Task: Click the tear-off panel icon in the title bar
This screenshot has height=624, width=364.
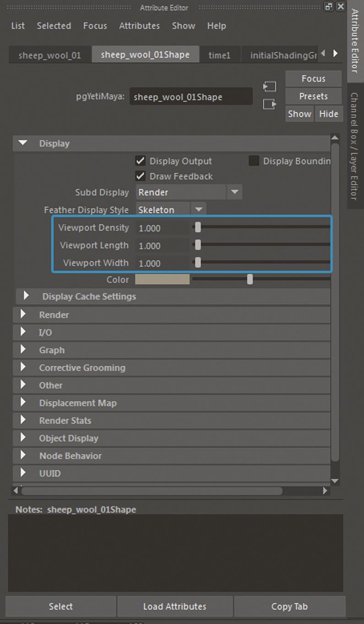Action: [x=328, y=7]
